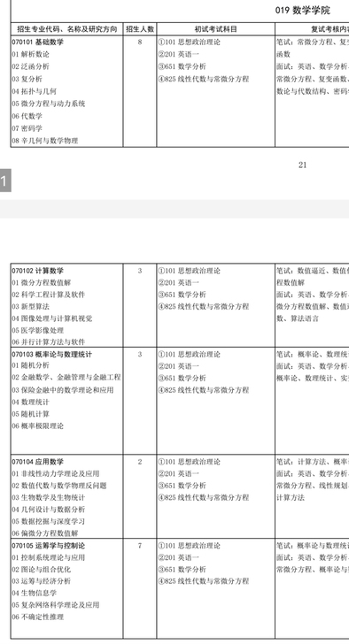Screen dimensions: 349x644
Task: Click research direction "05 微分方程与动力系统"
Action: pos(49,103)
